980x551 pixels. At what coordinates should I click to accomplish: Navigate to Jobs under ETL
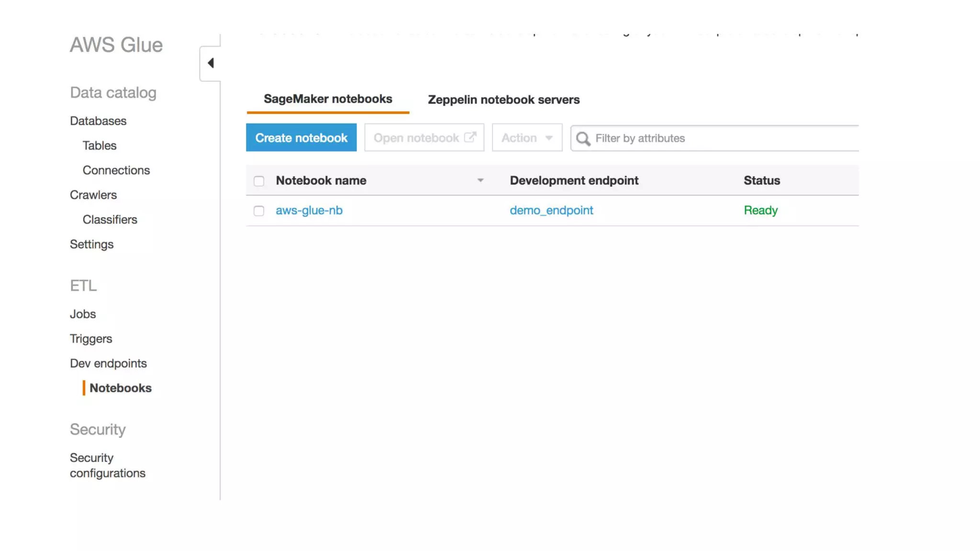click(x=83, y=314)
